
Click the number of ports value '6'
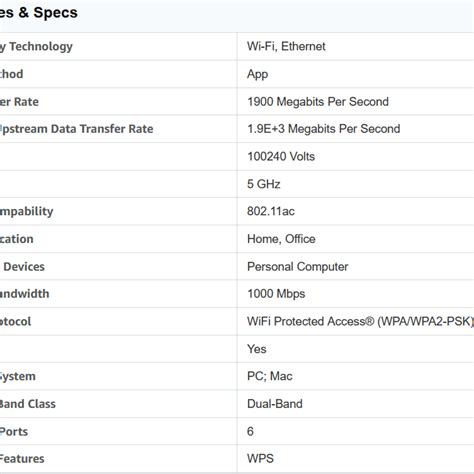(x=250, y=431)
